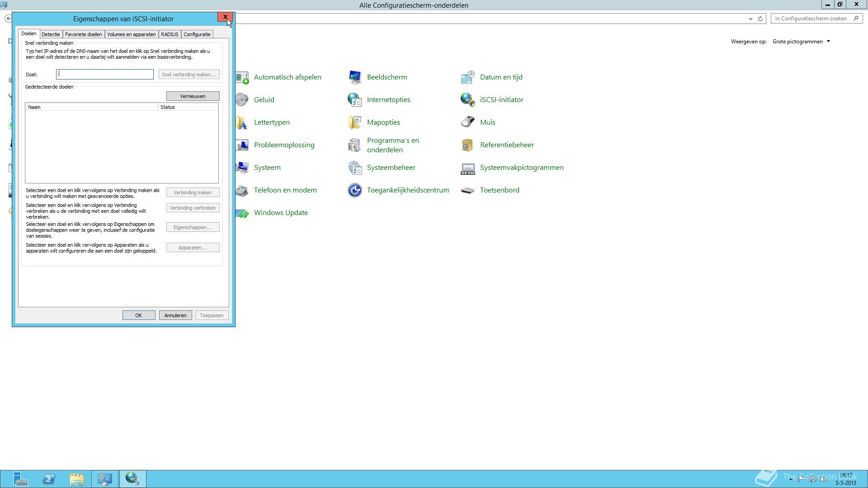Expand the address bar history dropdown
868x488 pixels.
[750, 19]
